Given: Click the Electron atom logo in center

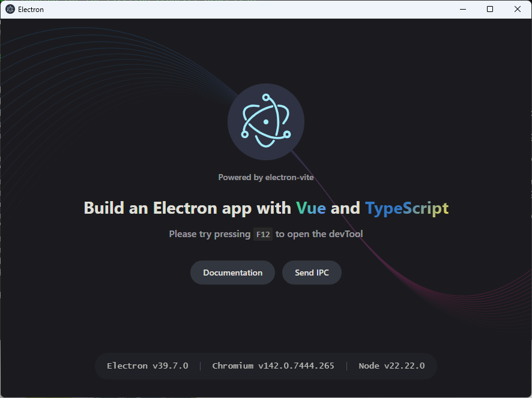Looking at the screenshot, I should tap(265, 122).
